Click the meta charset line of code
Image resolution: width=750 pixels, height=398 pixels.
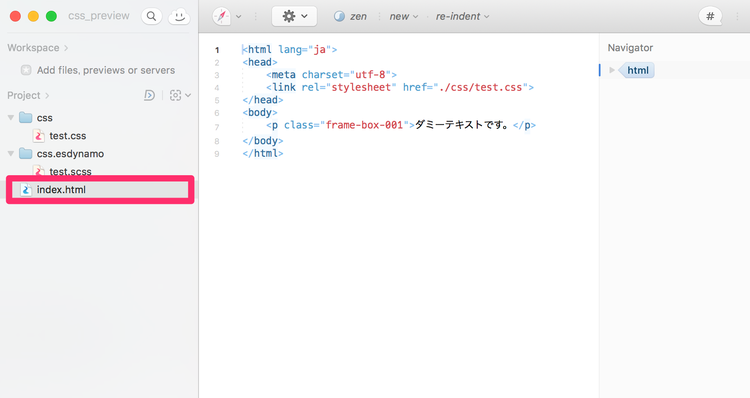pyautogui.click(x=331, y=75)
